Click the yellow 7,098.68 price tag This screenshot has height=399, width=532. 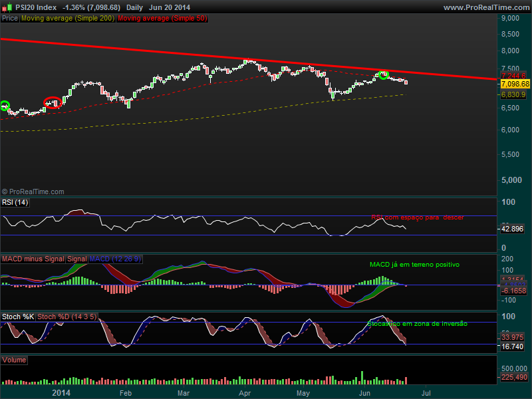[x=515, y=84]
